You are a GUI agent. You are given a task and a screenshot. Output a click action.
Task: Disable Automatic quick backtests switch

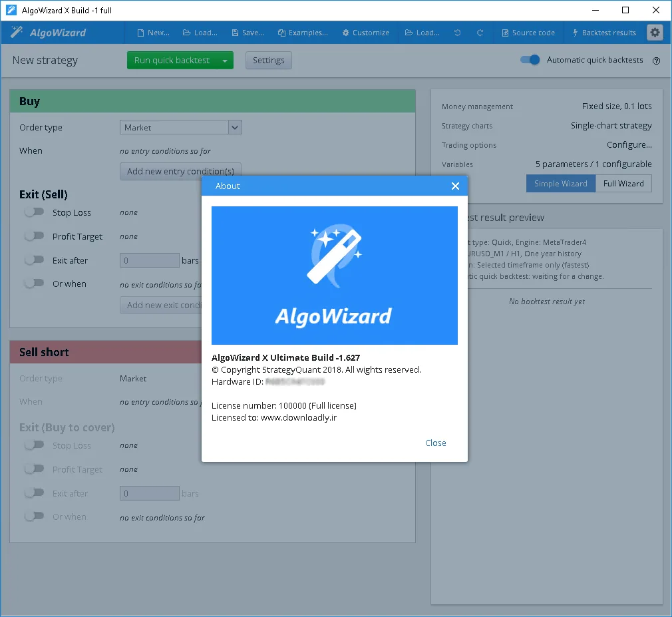tap(530, 60)
